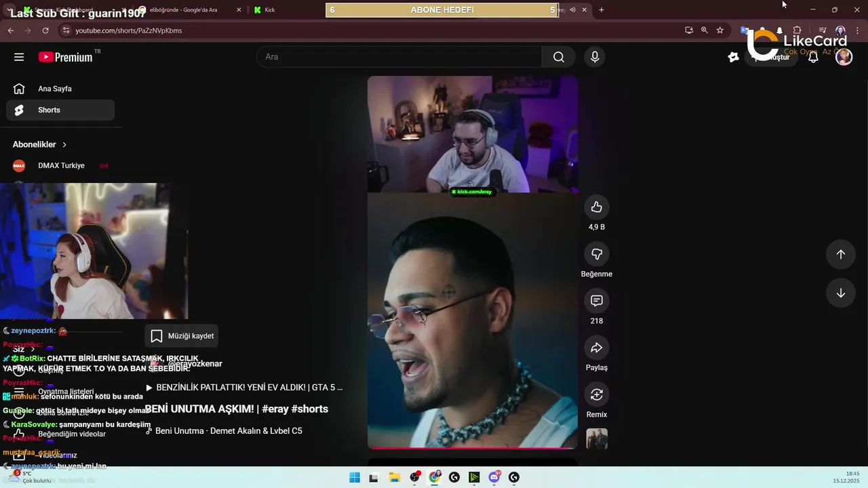The height and width of the screenshot is (488, 868).
Task: Open the Chrome profile avatar
Action: tap(840, 30)
